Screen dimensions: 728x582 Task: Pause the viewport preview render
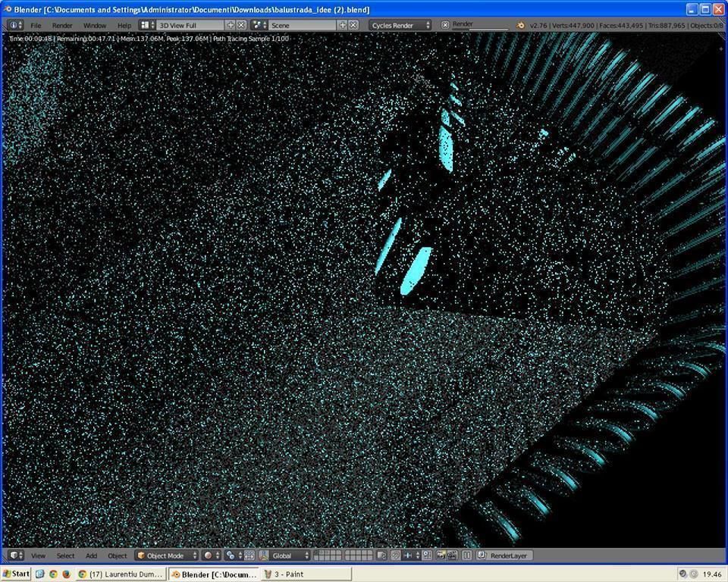[467, 555]
